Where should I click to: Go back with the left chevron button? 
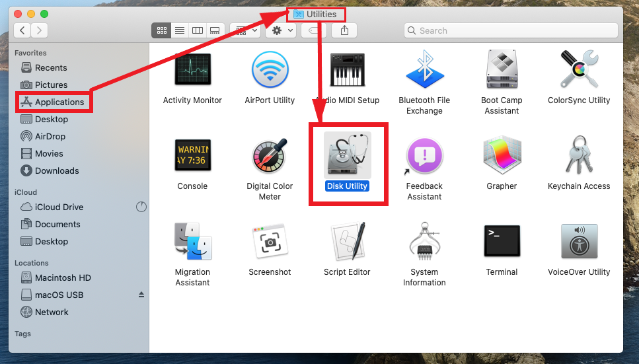click(22, 30)
